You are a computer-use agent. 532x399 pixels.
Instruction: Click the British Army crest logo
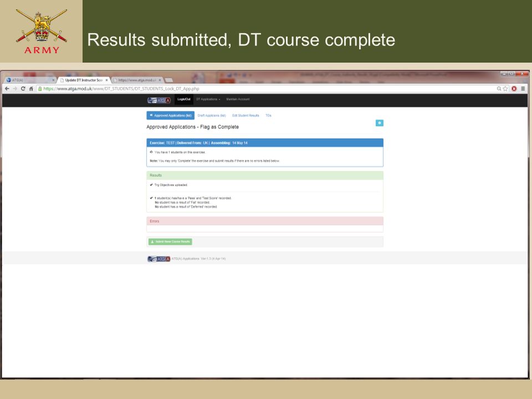tap(42, 31)
